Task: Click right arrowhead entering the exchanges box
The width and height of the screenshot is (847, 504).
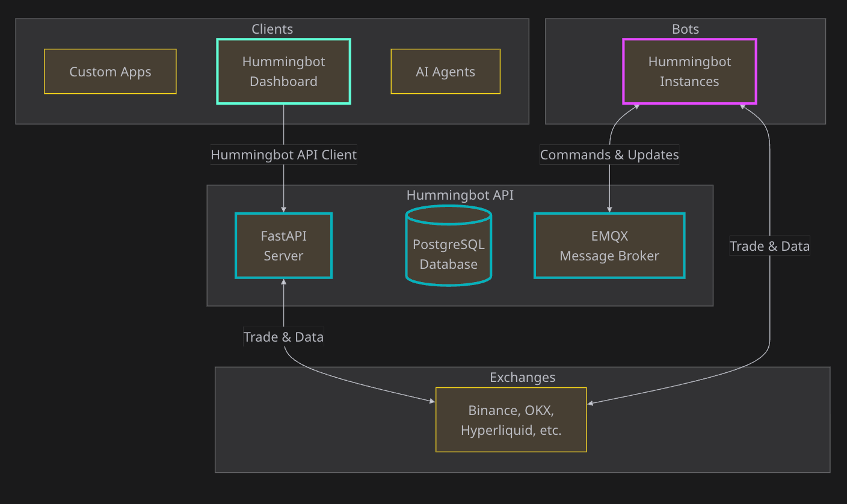Action: [x=590, y=404]
